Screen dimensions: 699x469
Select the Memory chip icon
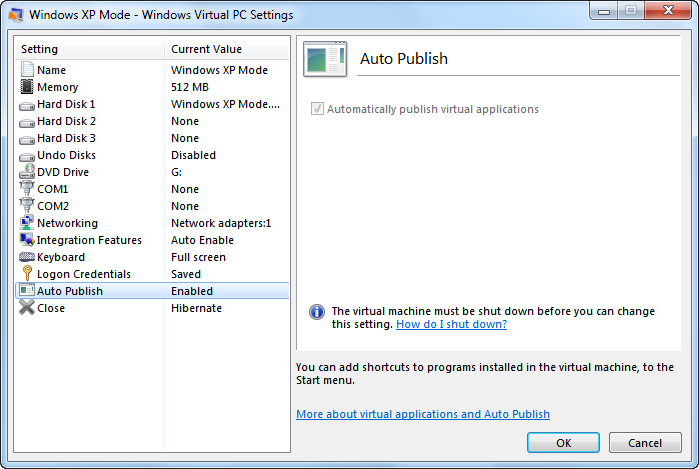click(x=27, y=87)
